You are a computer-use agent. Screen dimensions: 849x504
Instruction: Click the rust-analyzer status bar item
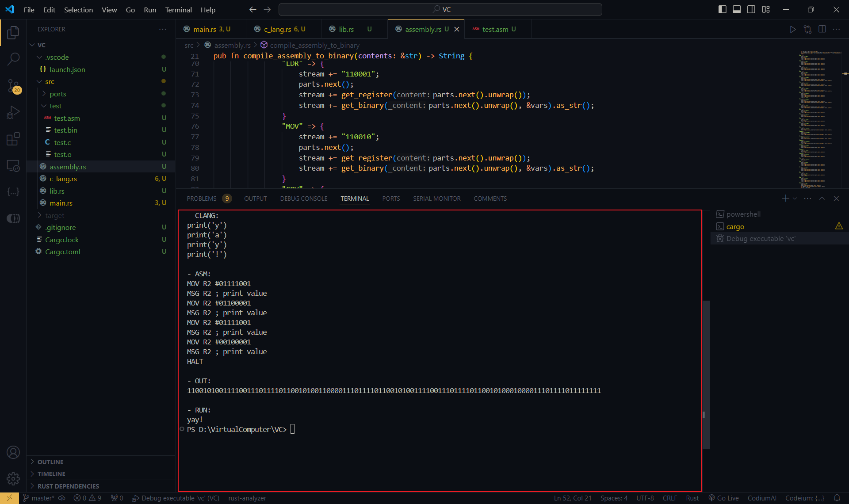tap(247, 498)
